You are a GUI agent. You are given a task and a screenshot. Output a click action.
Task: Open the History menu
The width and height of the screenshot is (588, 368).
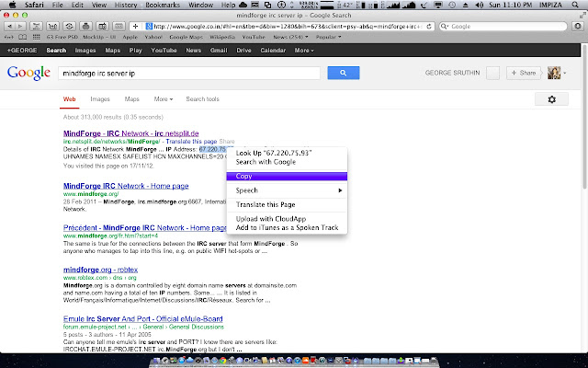126,5
